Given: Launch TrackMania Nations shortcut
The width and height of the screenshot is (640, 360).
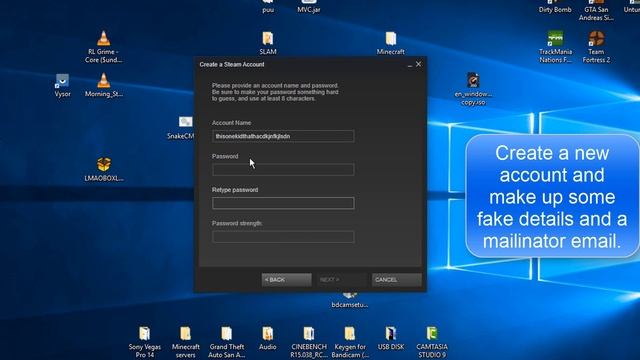Looking at the screenshot, I should [x=555, y=47].
